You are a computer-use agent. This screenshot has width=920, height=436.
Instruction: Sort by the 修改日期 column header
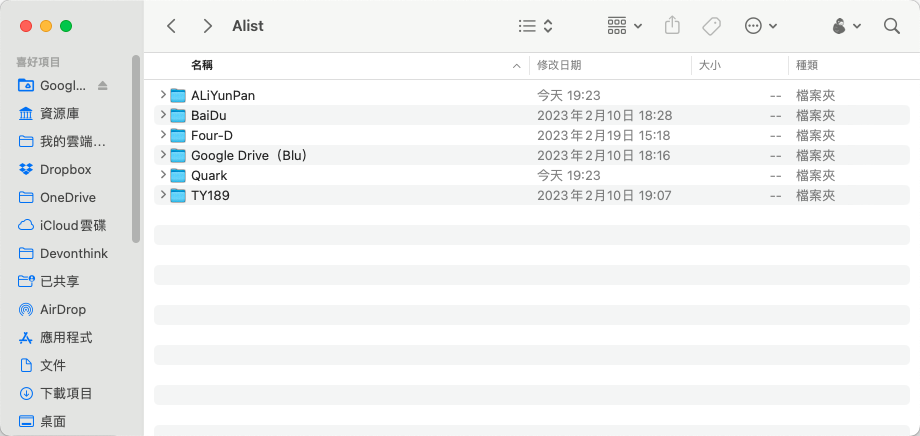[x=559, y=65]
